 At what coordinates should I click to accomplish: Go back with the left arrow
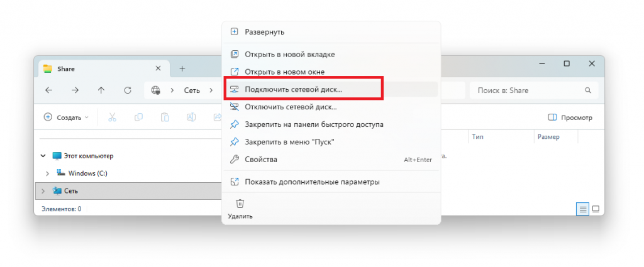(49, 90)
